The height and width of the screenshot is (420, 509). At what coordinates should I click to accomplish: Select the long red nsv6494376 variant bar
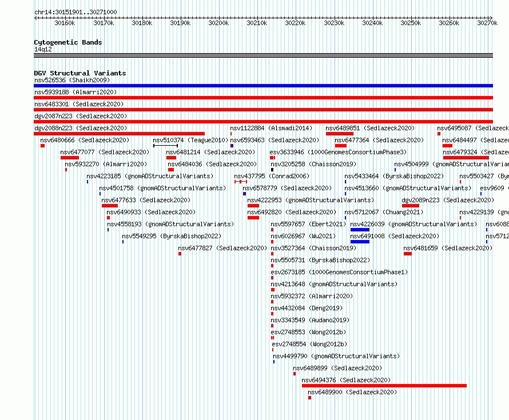pyautogui.click(x=384, y=386)
